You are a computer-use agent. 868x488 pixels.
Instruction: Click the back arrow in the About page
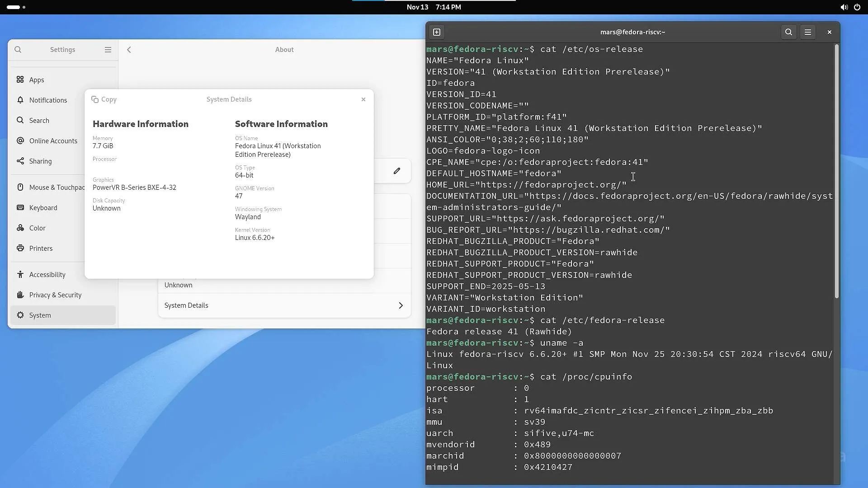(129, 50)
